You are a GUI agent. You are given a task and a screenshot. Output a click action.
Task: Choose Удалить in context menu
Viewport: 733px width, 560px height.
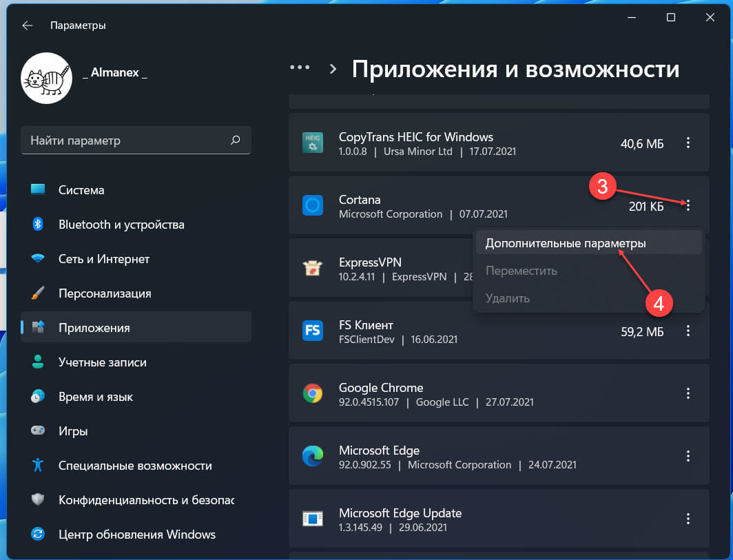point(588,298)
